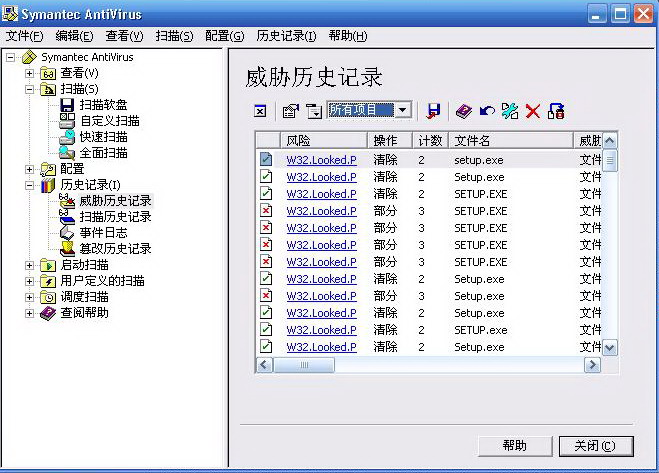This screenshot has width=659, height=473.
Task: Open the purple help book toolbar icon
Action: (x=464, y=111)
